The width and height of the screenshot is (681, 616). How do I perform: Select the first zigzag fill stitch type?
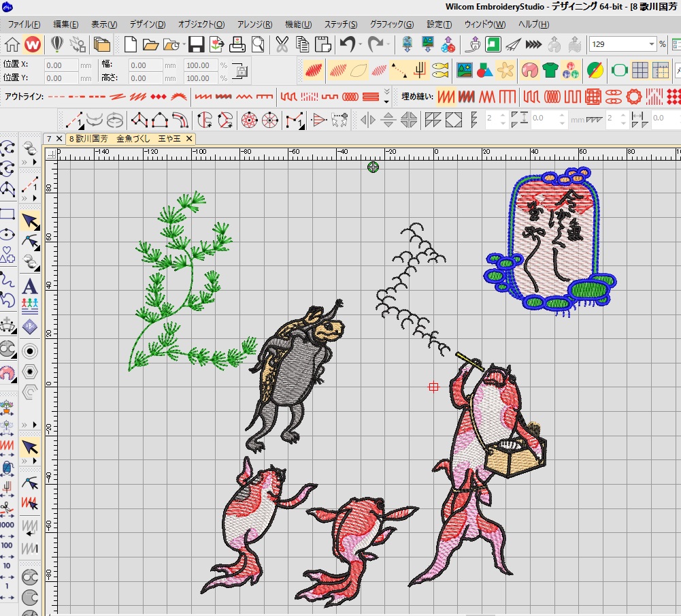[x=446, y=97]
